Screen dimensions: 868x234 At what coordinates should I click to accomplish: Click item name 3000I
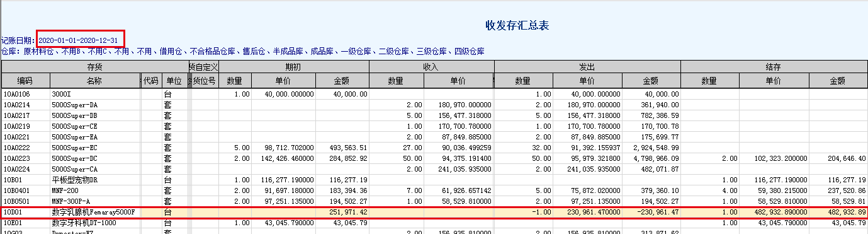coord(61,94)
